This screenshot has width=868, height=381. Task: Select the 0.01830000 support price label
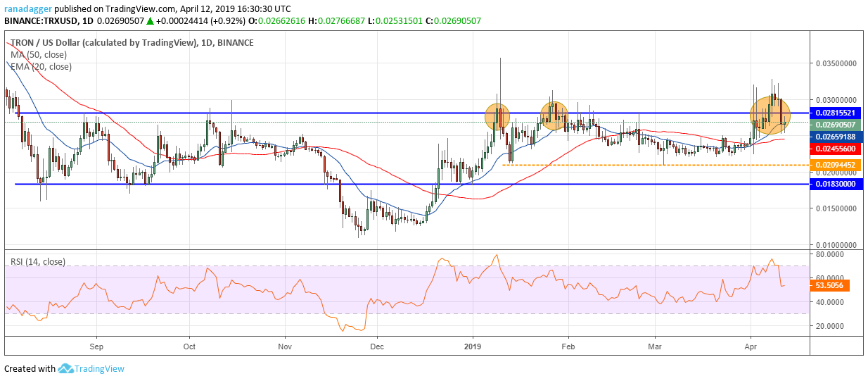pyautogui.click(x=836, y=184)
